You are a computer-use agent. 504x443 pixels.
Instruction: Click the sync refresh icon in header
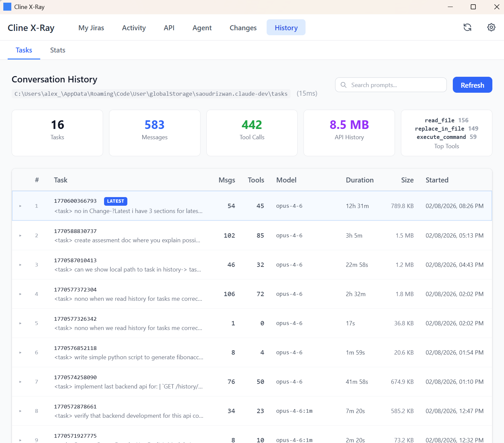(x=467, y=27)
